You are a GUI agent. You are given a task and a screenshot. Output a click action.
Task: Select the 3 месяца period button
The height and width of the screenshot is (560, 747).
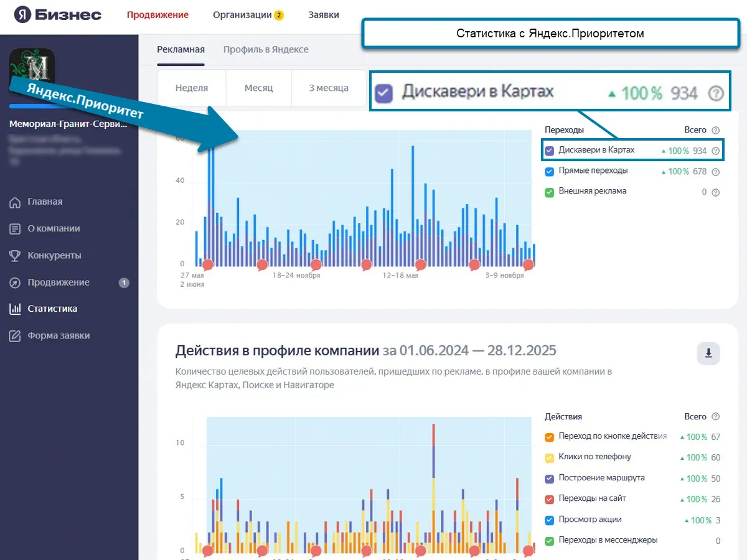pyautogui.click(x=329, y=88)
